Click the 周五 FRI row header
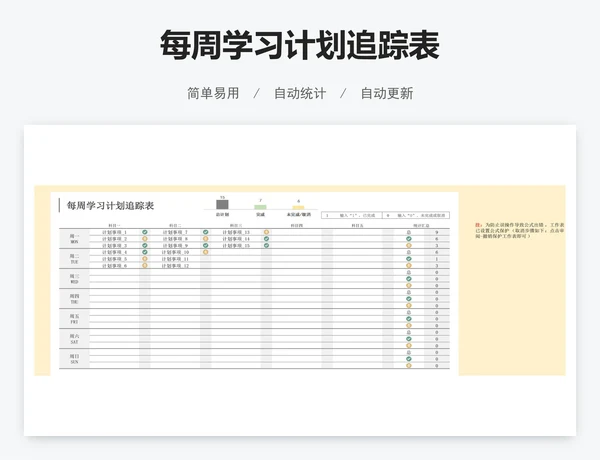 [x=74, y=319]
